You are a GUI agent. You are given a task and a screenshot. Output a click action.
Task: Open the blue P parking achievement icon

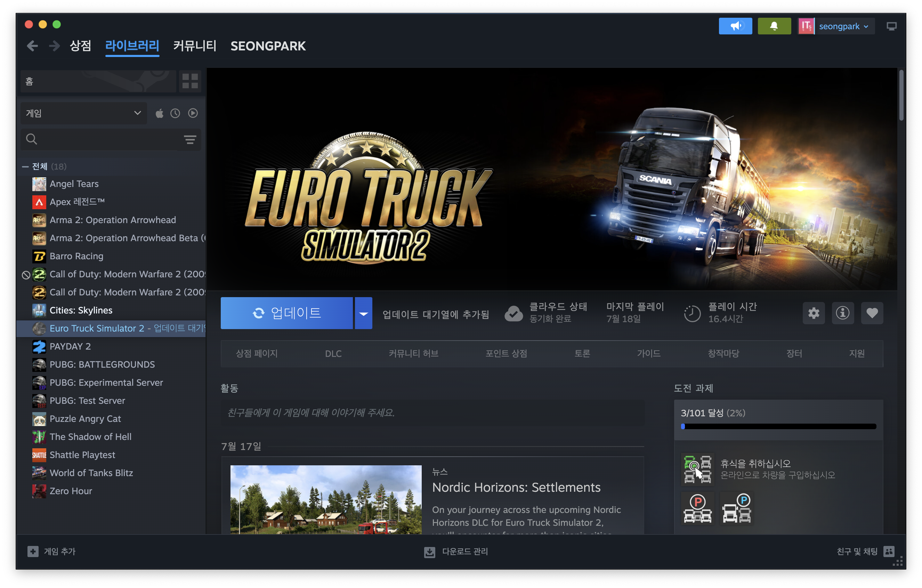click(736, 509)
